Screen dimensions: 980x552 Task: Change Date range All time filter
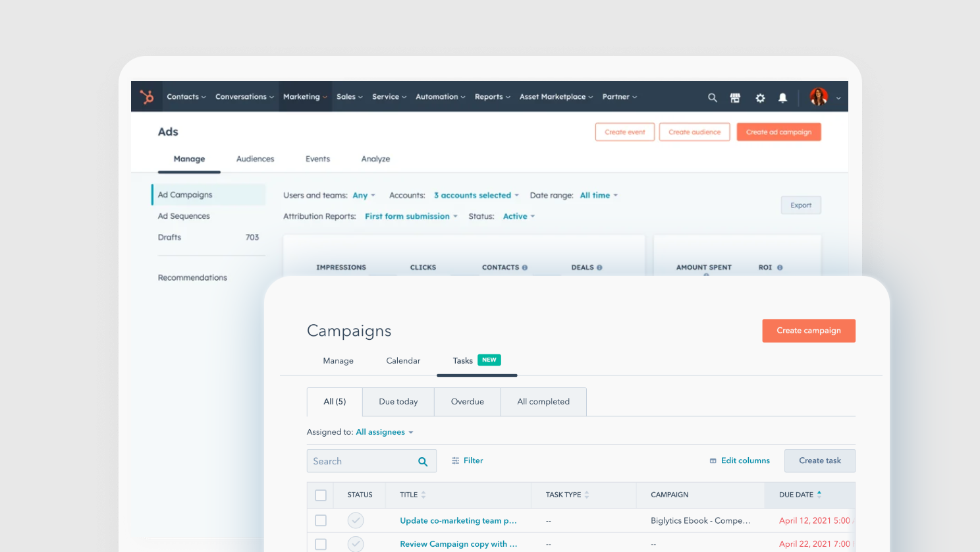(x=599, y=196)
